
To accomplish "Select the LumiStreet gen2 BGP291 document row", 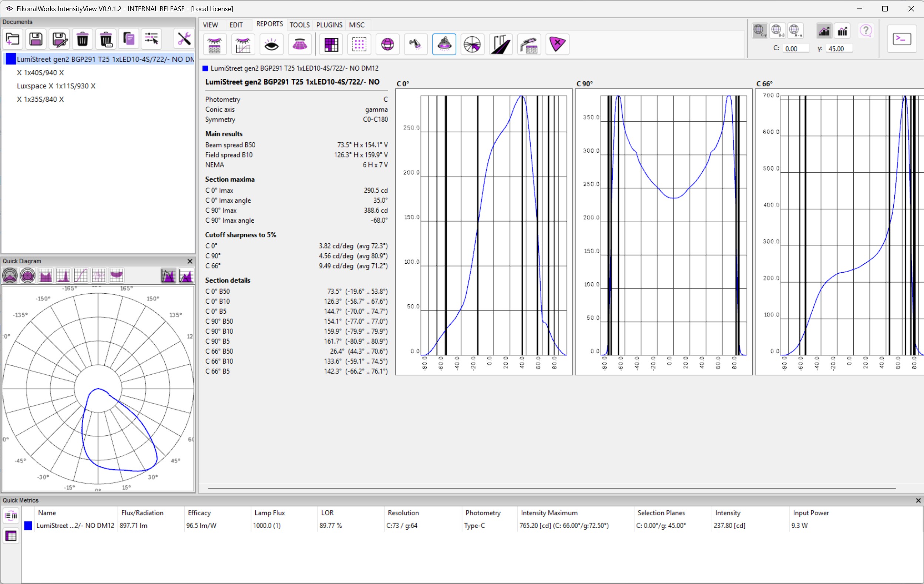I will click(x=99, y=59).
